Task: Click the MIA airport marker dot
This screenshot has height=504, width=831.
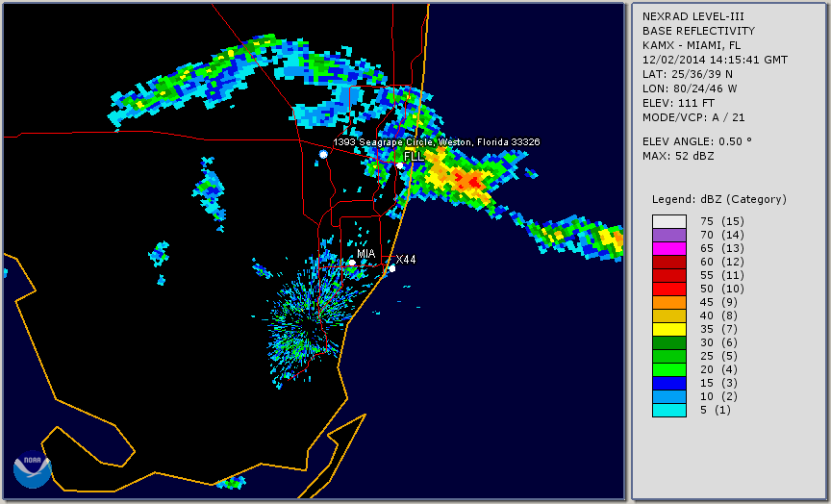Action: (352, 263)
